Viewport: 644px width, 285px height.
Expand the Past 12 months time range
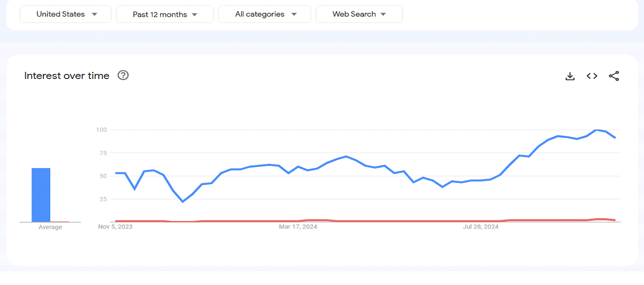tap(165, 14)
